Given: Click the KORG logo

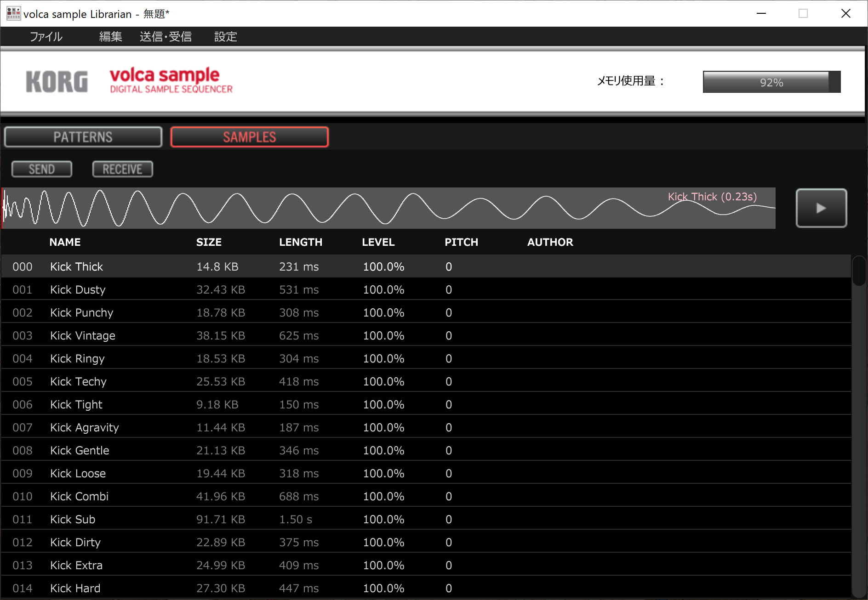Looking at the screenshot, I should pos(57,82).
